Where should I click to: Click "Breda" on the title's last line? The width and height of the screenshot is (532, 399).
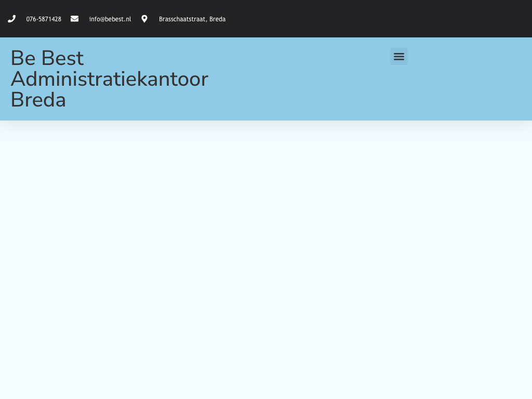tap(38, 100)
